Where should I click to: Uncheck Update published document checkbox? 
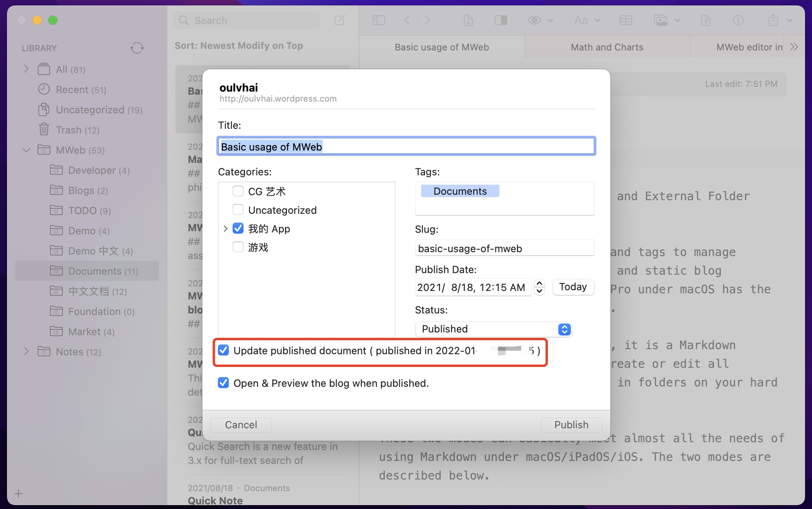point(223,350)
